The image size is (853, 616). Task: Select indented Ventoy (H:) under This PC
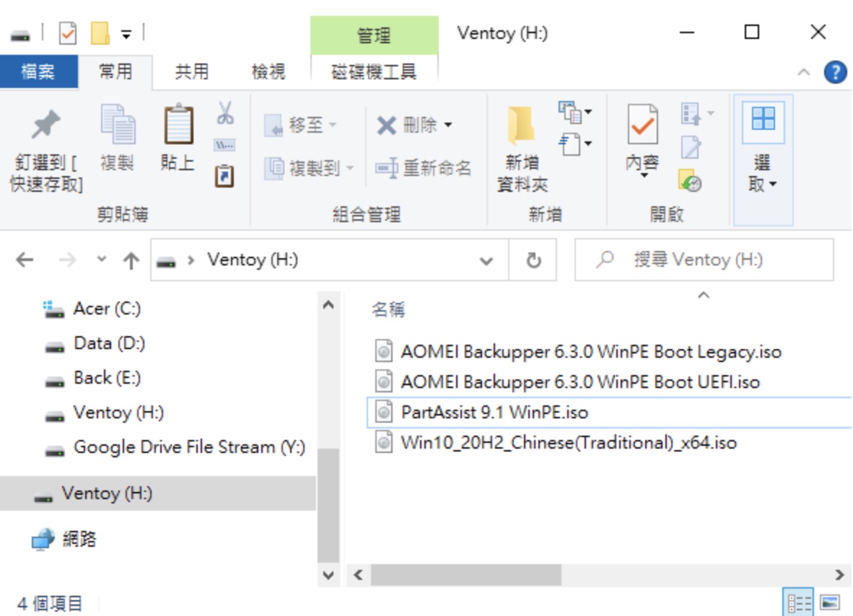118,413
